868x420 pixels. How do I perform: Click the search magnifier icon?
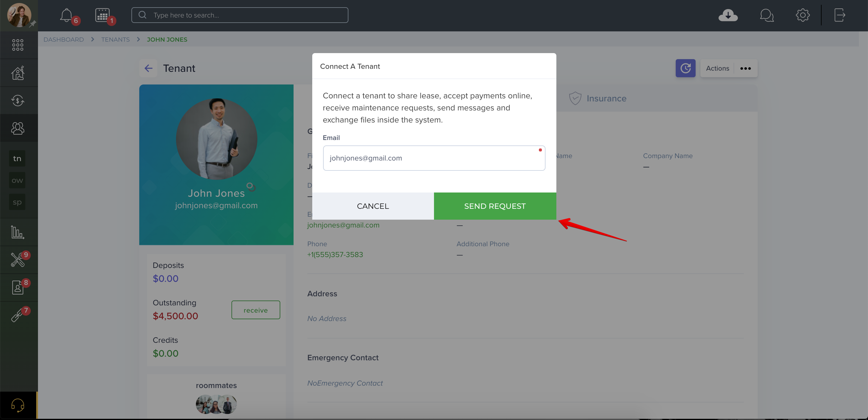[143, 15]
